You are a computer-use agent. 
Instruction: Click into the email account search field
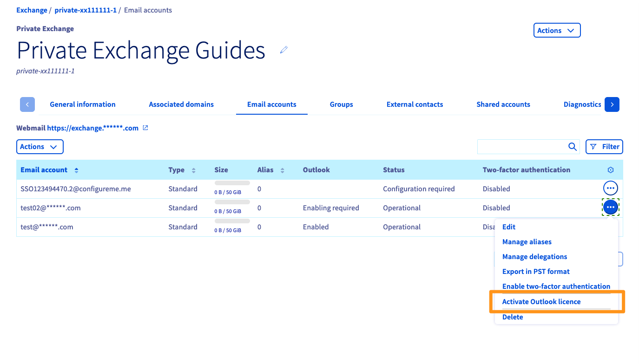[x=521, y=147]
